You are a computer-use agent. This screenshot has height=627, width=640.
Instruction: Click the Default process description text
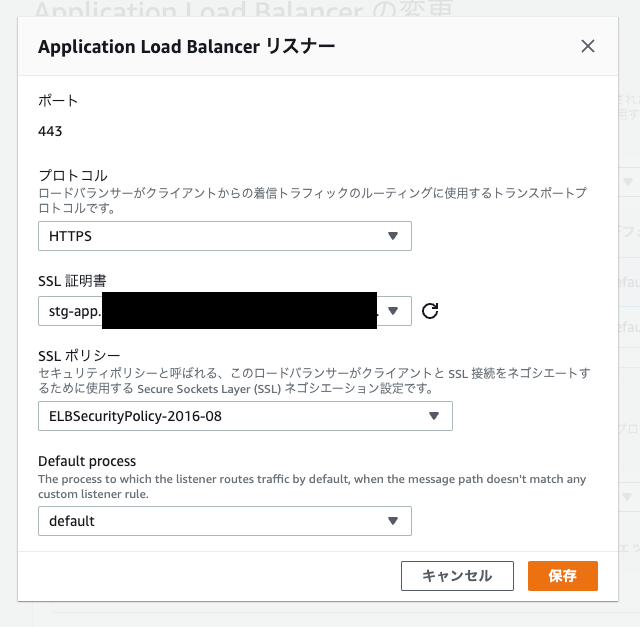(312, 486)
